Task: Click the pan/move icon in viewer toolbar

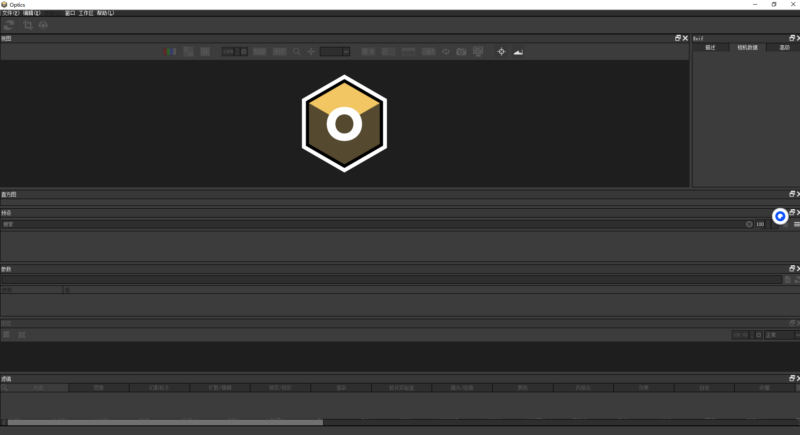Action: click(x=310, y=51)
